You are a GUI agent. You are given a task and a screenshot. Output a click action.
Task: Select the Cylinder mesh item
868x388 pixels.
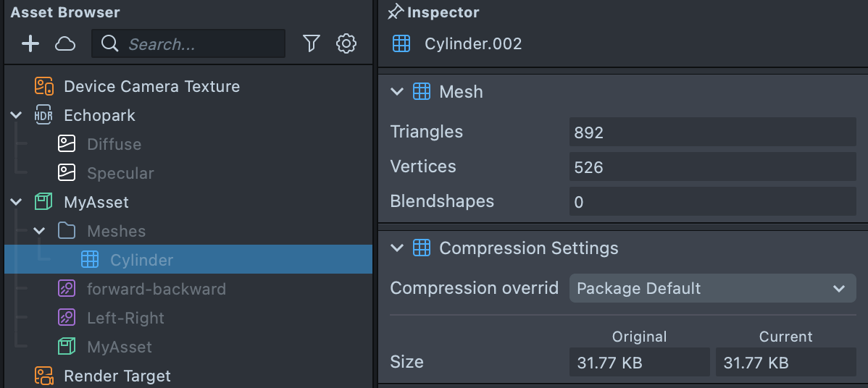[141, 260]
